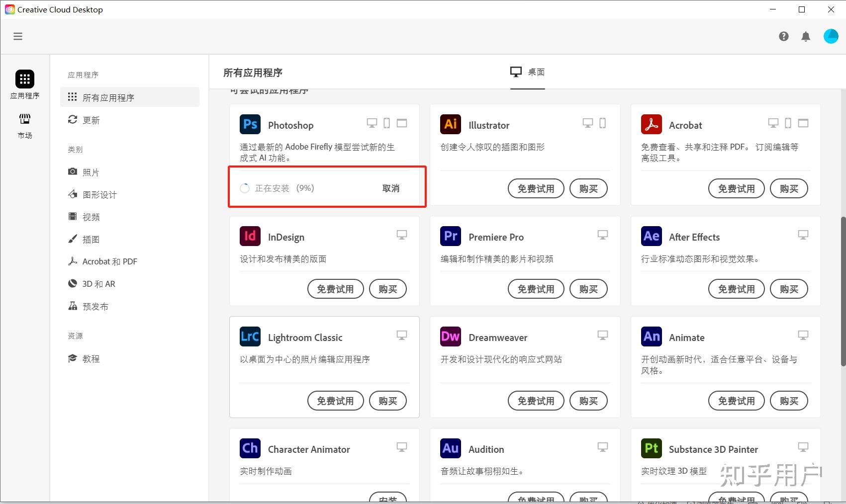Click the Acrobat app icon
Viewport: 846px width, 504px height.
click(x=652, y=124)
